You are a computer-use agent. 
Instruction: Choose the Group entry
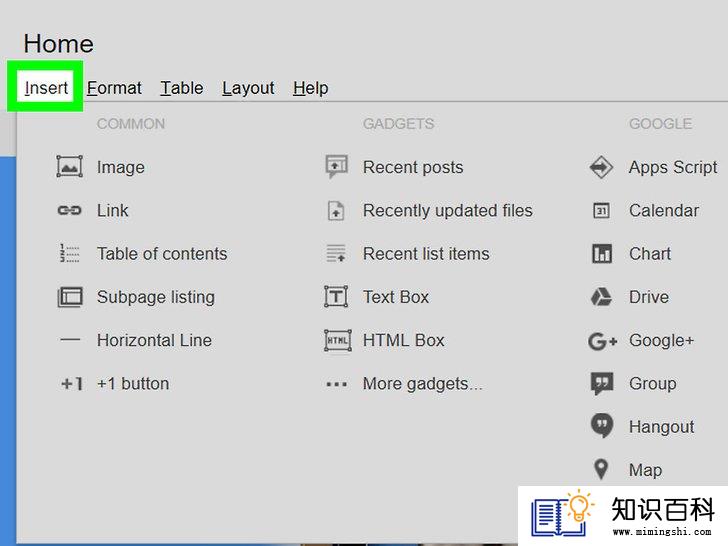653,384
